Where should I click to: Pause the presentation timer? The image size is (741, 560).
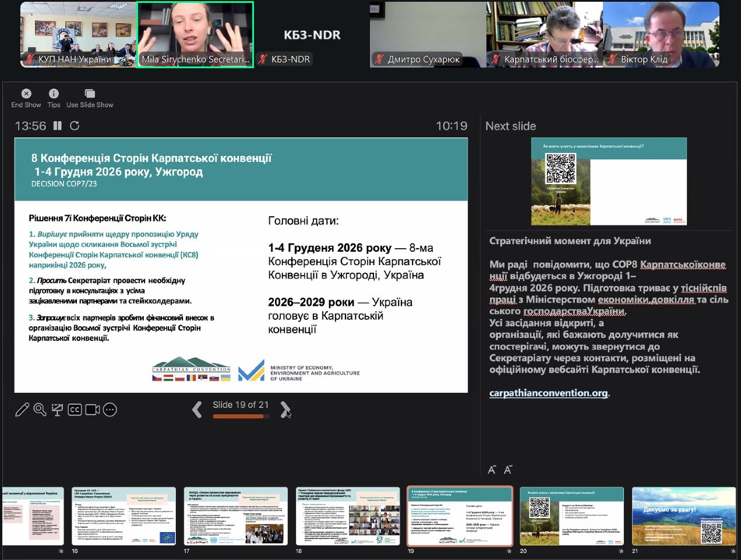pos(58,126)
